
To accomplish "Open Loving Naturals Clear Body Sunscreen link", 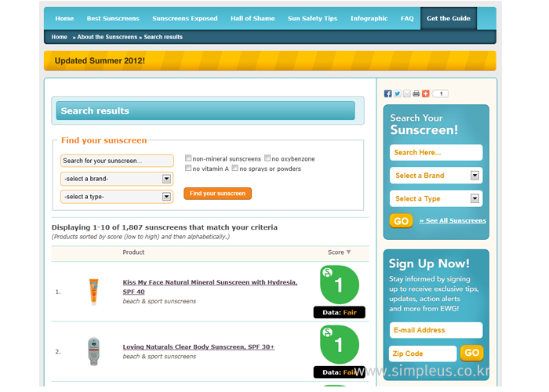I will [198, 347].
